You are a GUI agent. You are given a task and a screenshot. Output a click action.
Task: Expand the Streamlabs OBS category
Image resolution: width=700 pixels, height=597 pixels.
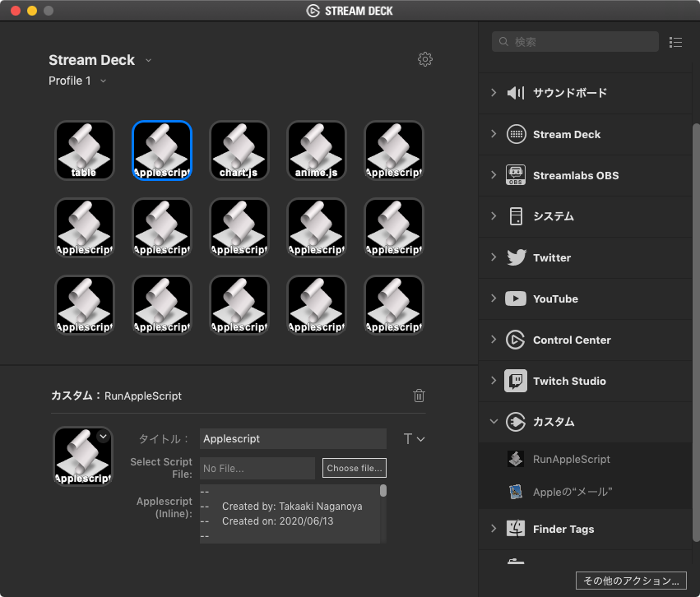point(494,174)
